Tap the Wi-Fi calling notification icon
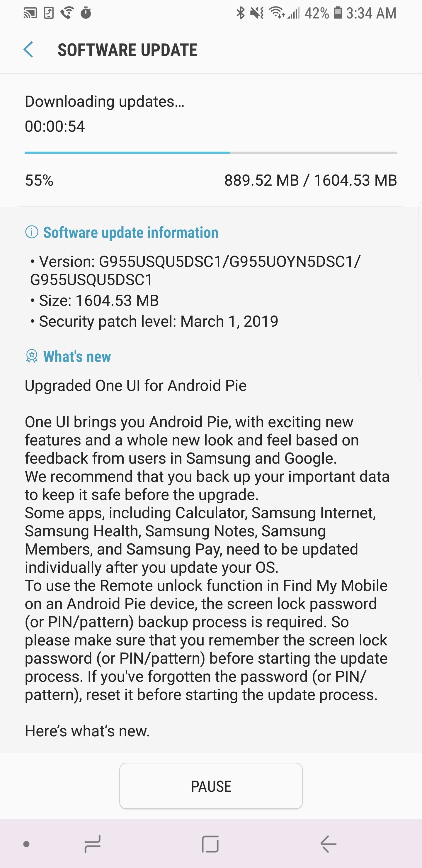422x868 pixels. (67, 13)
